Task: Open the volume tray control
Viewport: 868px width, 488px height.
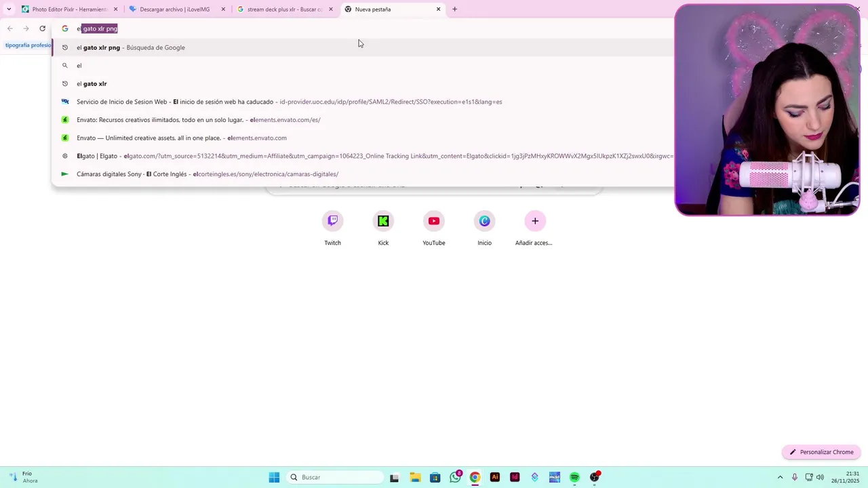Action: pos(821,477)
